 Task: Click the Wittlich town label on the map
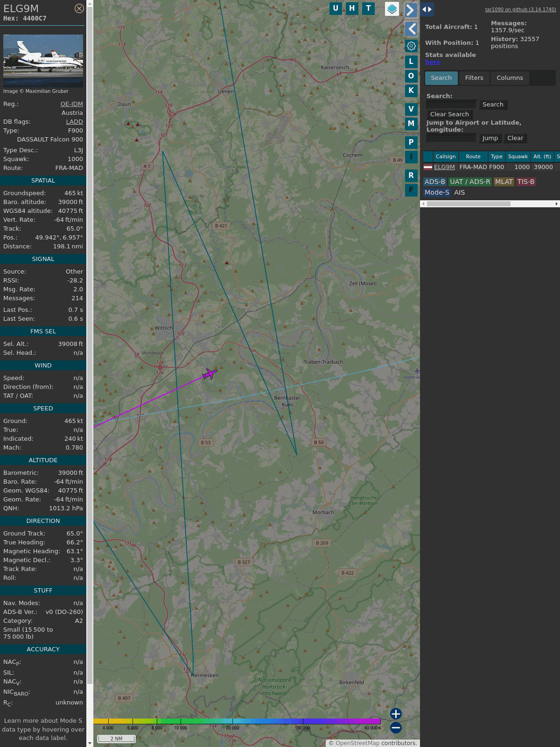coord(163,328)
